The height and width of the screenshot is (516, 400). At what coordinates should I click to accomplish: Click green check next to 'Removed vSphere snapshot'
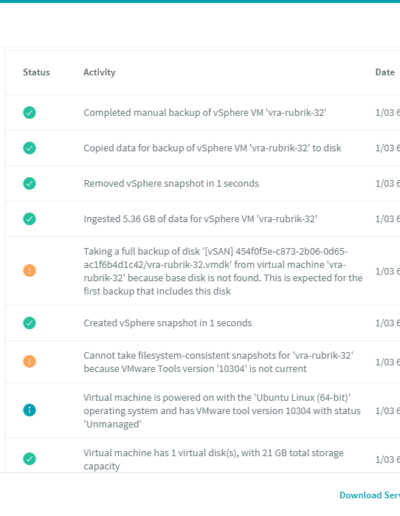29,183
